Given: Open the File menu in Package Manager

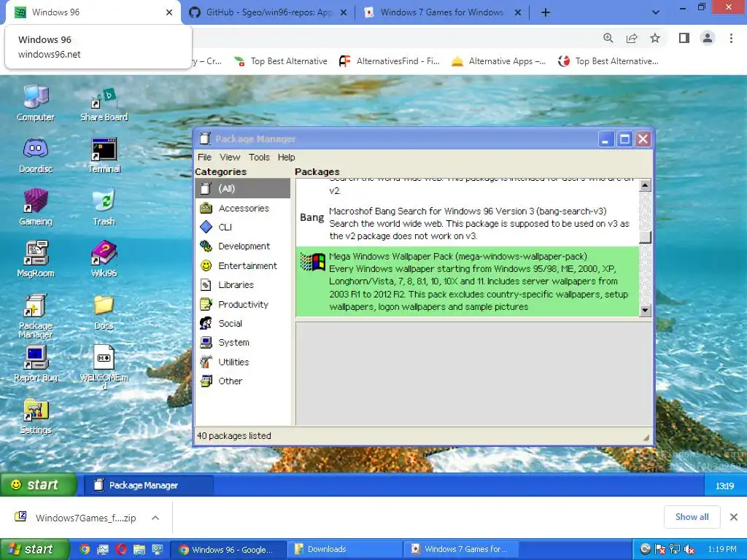Looking at the screenshot, I should coord(204,157).
